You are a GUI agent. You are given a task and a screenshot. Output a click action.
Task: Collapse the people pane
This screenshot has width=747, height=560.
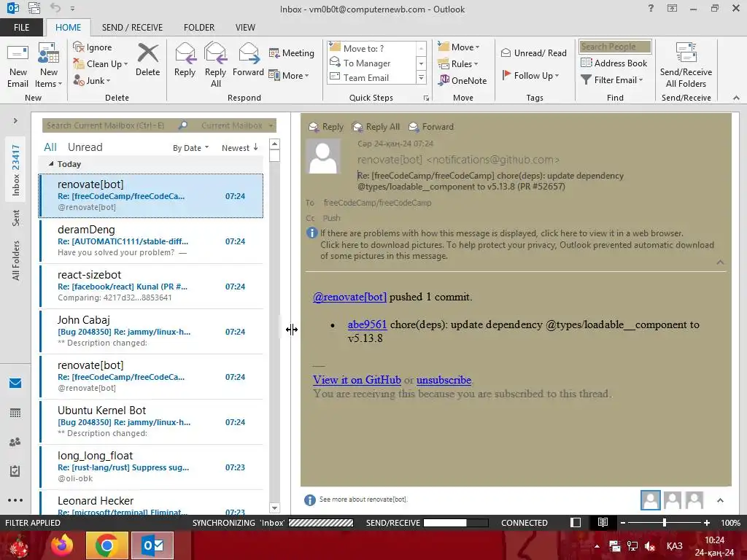(720, 500)
